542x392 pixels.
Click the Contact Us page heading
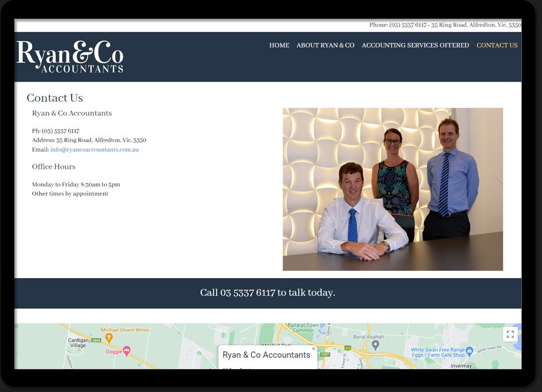pos(55,98)
